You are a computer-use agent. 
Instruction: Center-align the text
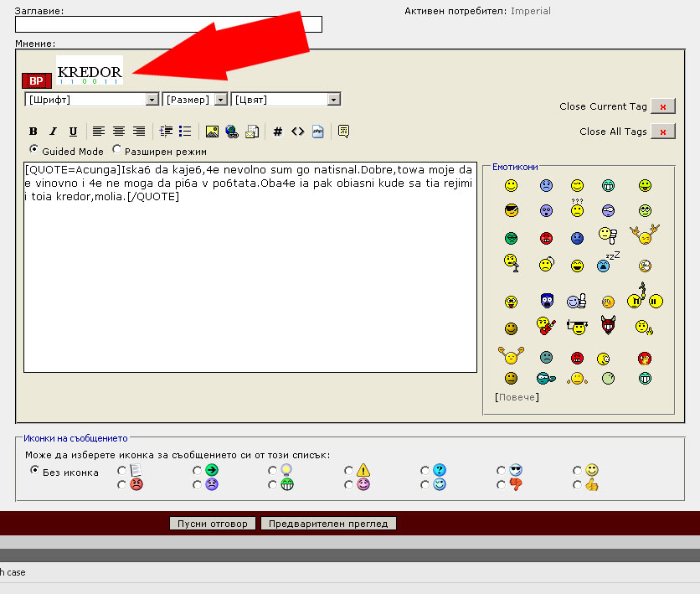click(x=119, y=132)
